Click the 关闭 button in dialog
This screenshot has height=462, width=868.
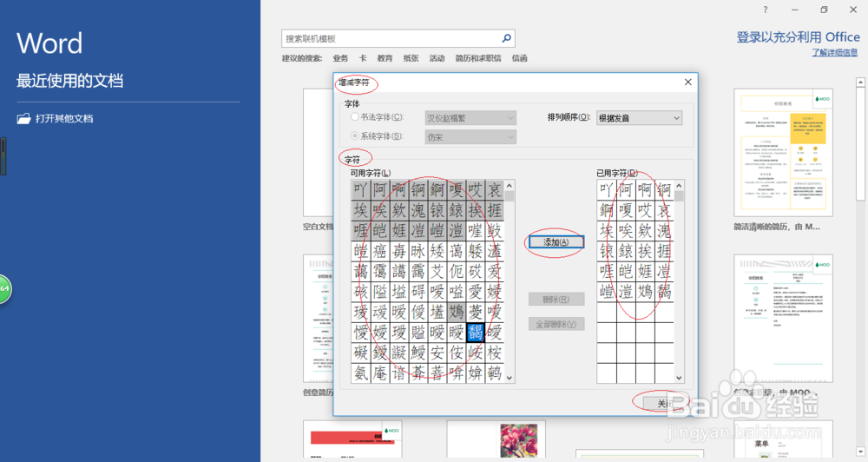click(x=664, y=403)
